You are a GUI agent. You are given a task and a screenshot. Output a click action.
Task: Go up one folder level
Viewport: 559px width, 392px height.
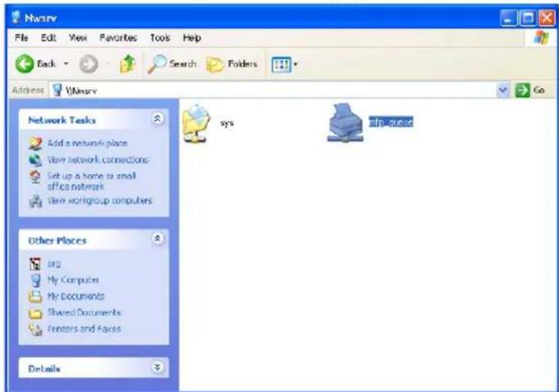128,64
